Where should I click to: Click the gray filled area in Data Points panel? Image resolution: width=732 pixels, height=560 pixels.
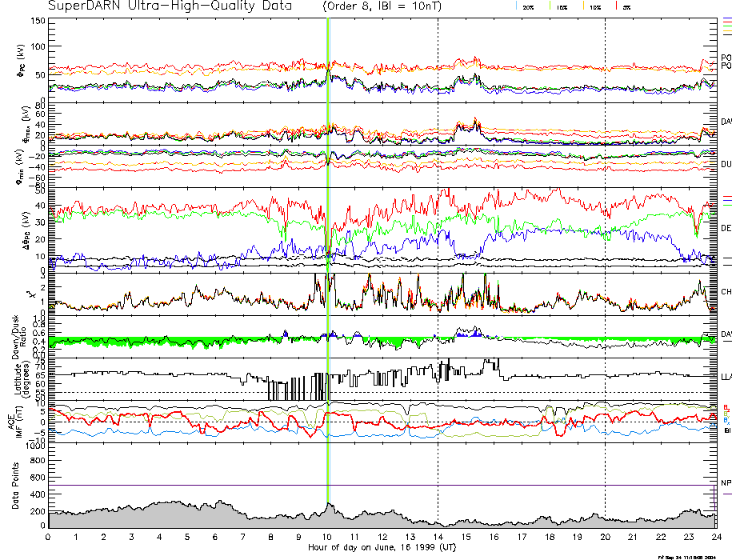pyautogui.click(x=184, y=516)
